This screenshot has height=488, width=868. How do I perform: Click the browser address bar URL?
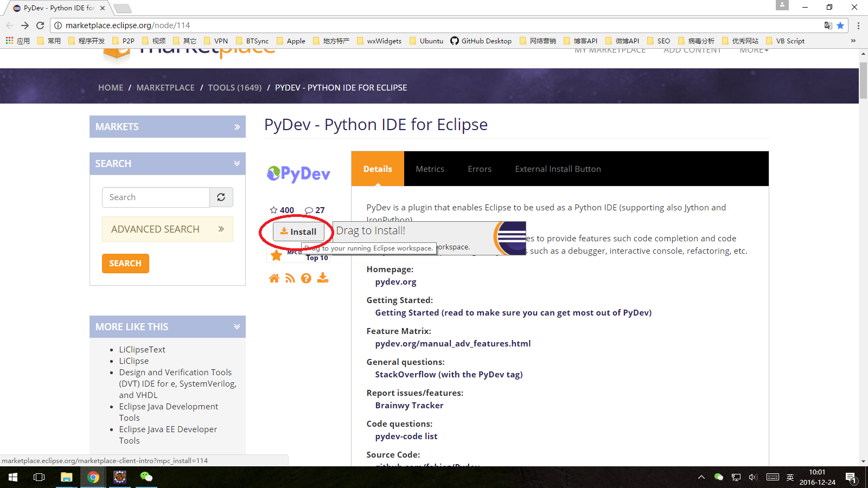pos(128,25)
